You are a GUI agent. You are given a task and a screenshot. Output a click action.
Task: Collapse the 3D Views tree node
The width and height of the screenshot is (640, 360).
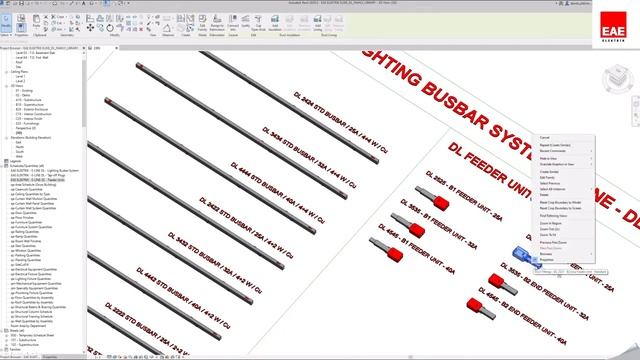7,86
